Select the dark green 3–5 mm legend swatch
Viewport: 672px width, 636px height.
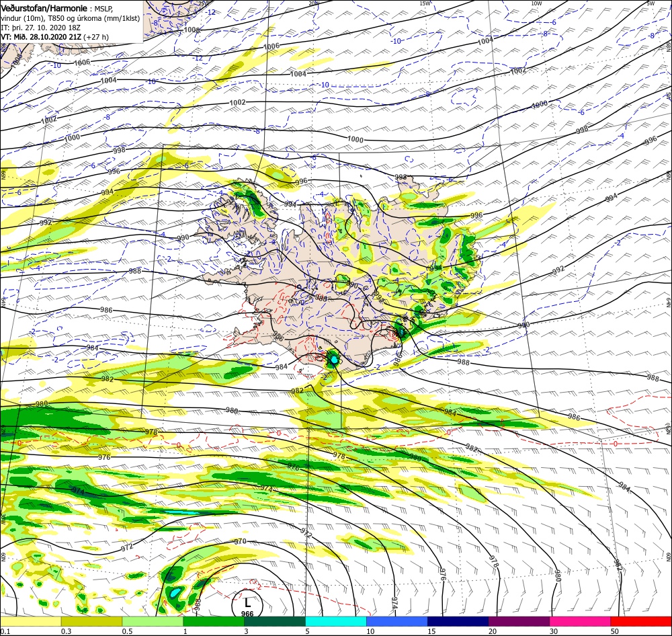coord(275,621)
